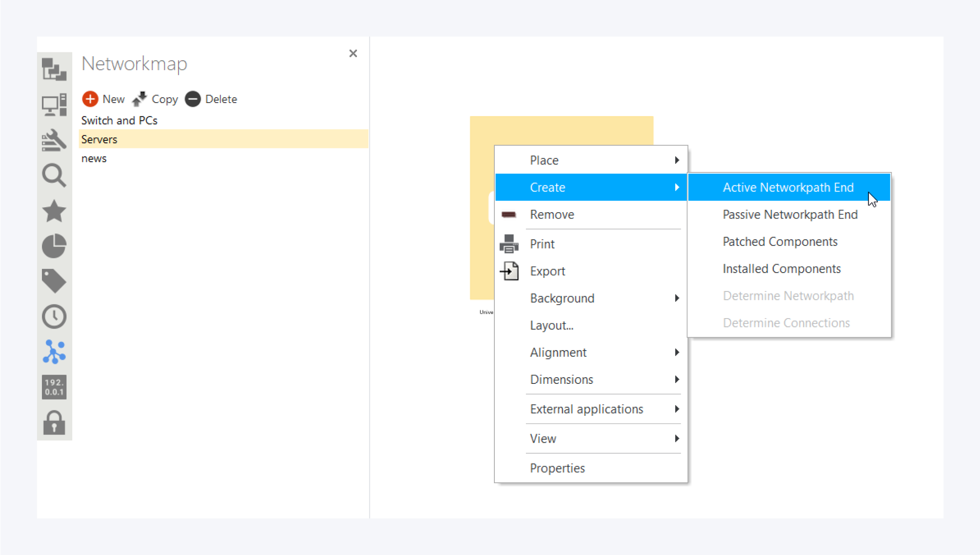Open the wrench tools sidebar icon
This screenshot has height=555, width=980.
click(x=54, y=140)
